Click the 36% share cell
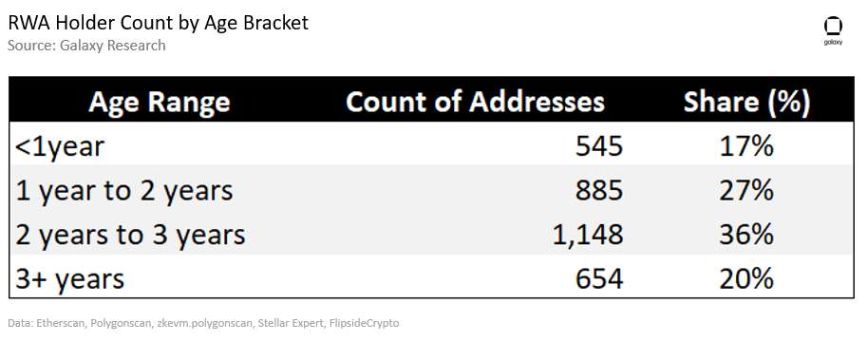 (x=746, y=235)
